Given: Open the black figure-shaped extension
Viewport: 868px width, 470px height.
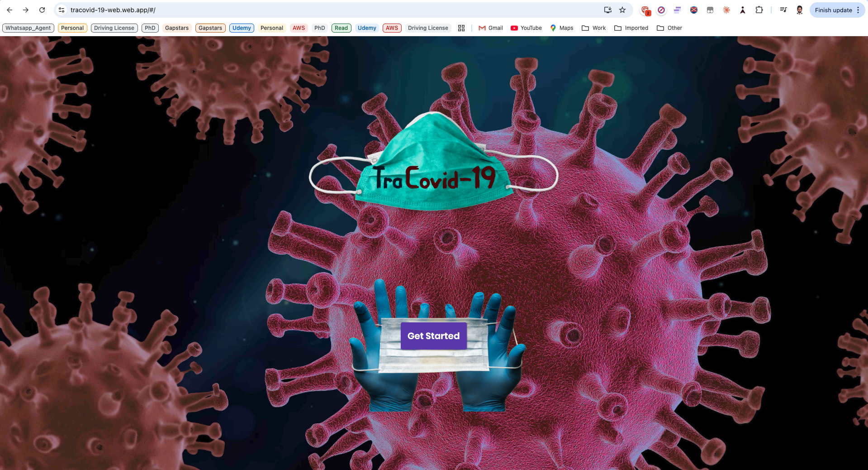Looking at the screenshot, I should (743, 10).
